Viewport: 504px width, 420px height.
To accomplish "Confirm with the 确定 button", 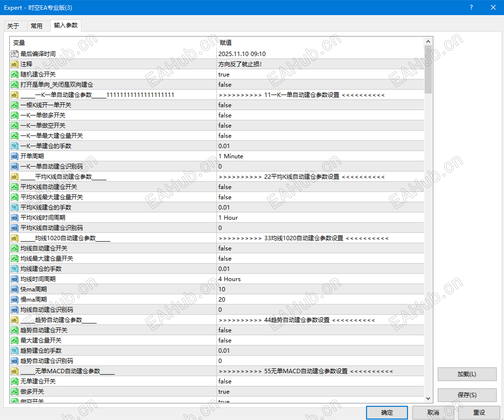I will coord(387,413).
